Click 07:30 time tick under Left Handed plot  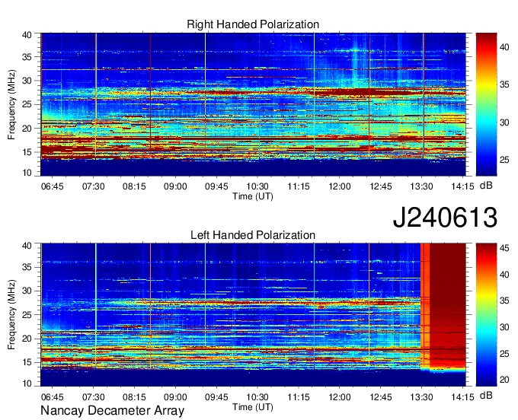tap(93, 397)
